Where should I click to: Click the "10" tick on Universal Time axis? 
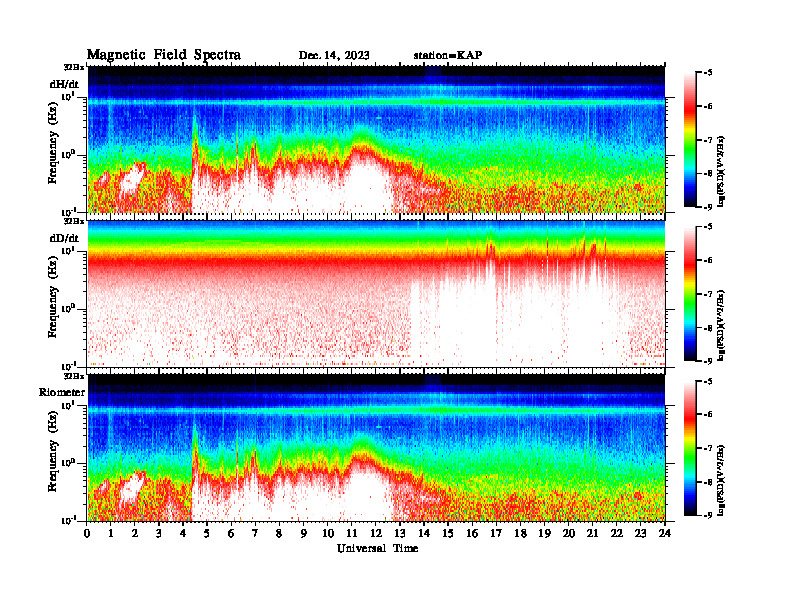(328, 534)
